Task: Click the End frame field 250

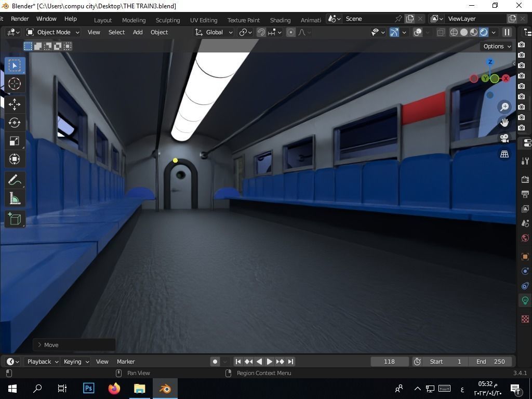Action: click(x=491, y=362)
